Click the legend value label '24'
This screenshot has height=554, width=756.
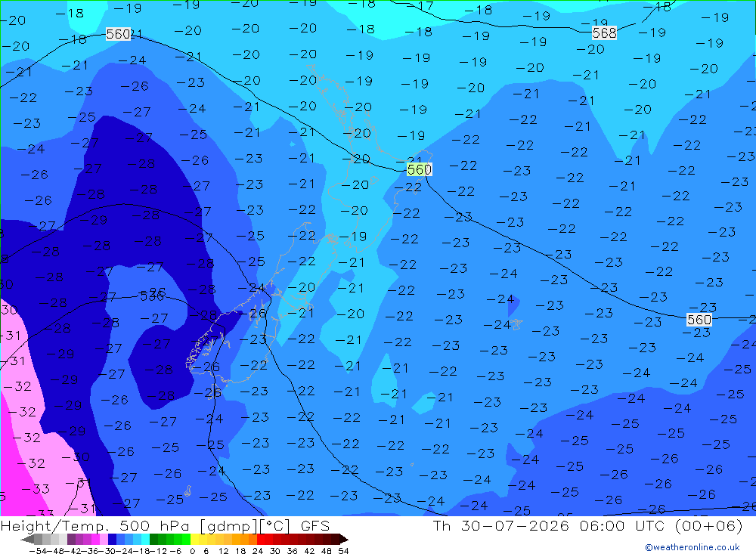tap(258, 551)
